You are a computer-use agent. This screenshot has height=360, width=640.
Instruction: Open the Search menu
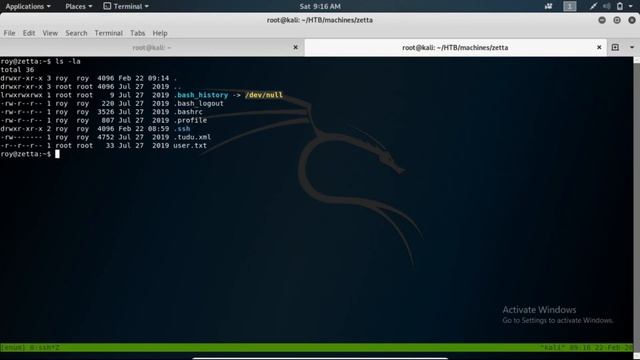(x=76, y=33)
